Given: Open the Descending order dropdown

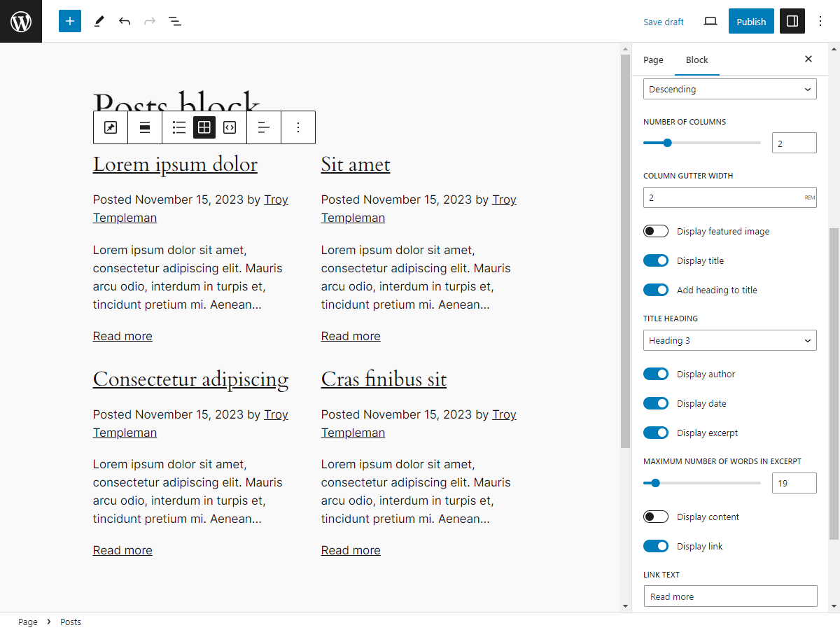Looking at the screenshot, I should click(x=730, y=89).
